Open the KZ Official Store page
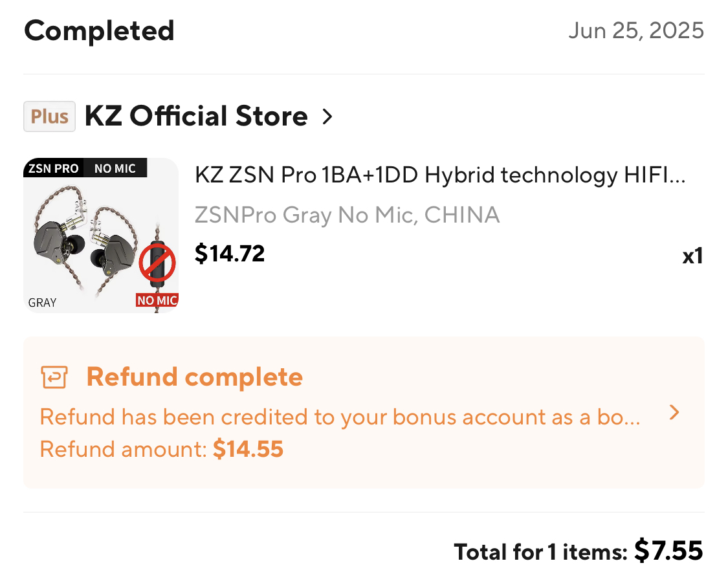The width and height of the screenshot is (728, 583). tap(196, 116)
